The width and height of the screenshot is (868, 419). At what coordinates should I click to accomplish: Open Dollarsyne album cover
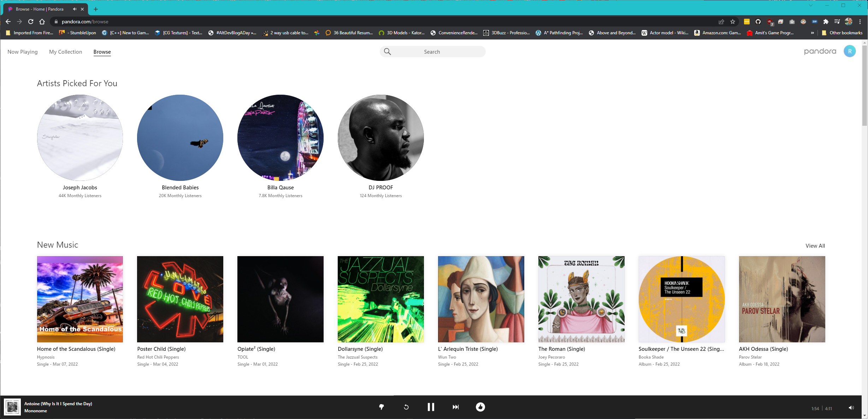pyautogui.click(x=381, y=299)
